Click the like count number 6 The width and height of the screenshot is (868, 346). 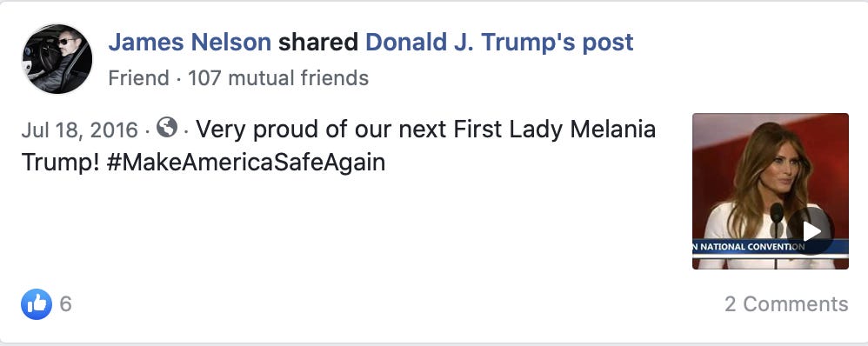[x=66, y=304]
